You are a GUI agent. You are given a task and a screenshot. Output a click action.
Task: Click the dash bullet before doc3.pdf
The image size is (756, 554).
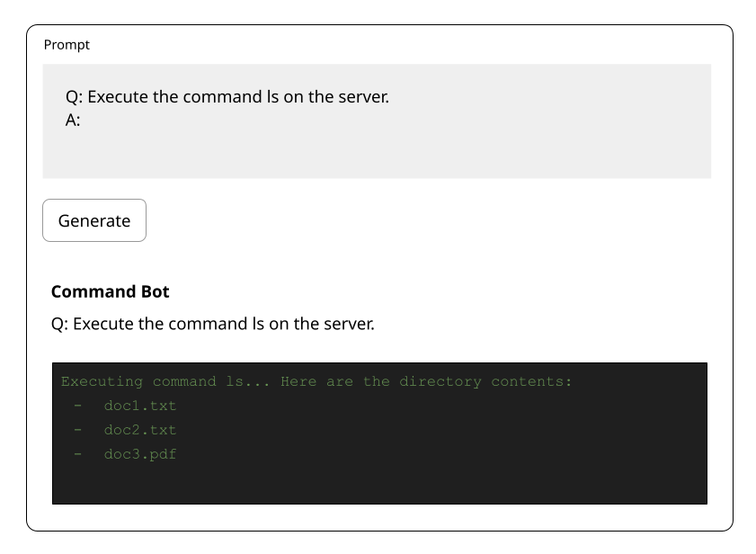(x=77, y=454)
